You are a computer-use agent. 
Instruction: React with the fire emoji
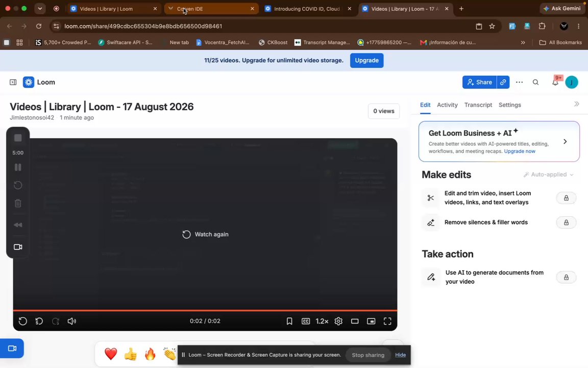(x=150, y=354)
